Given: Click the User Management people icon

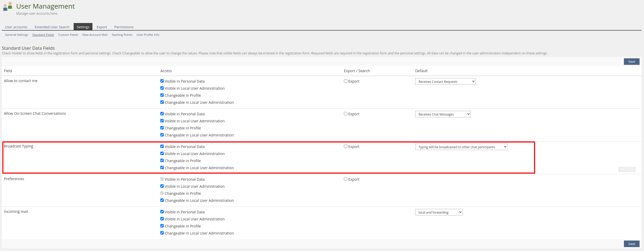Looking at the screenshot, I should [8, 7].
